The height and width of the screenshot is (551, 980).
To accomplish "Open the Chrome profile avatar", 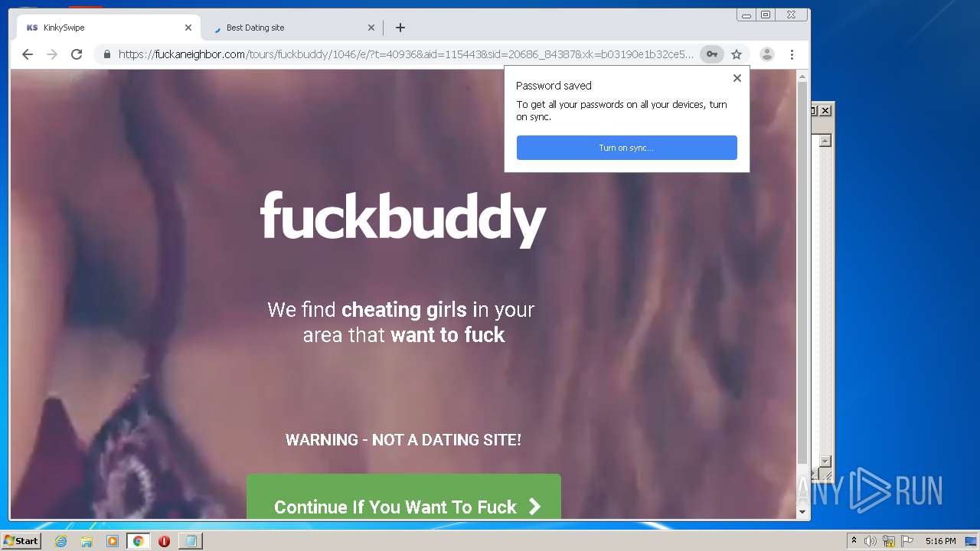I will [766, 54].
